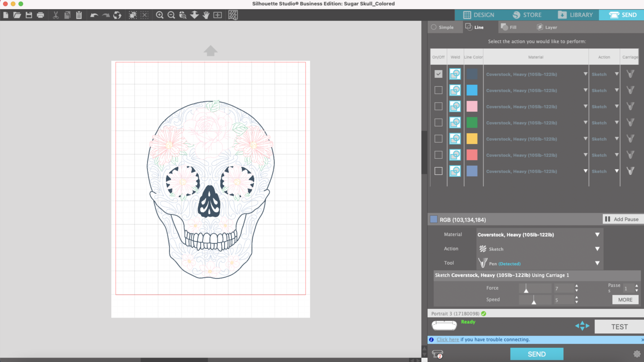Image resolution: width=644 pixels, height=362 pixels.
Task: Click the New document icon
Action: pyautogui.click(x=6, y=15)
